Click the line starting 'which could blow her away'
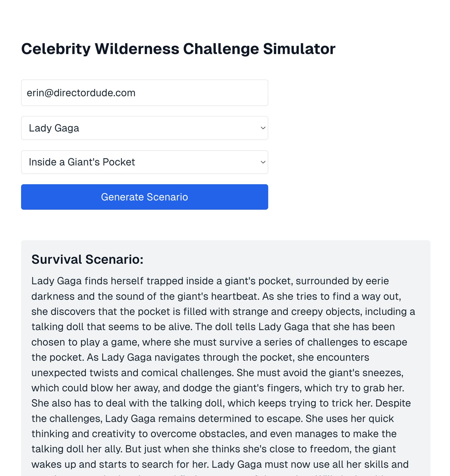Screen dimensions: 450x476 [218, 388]
